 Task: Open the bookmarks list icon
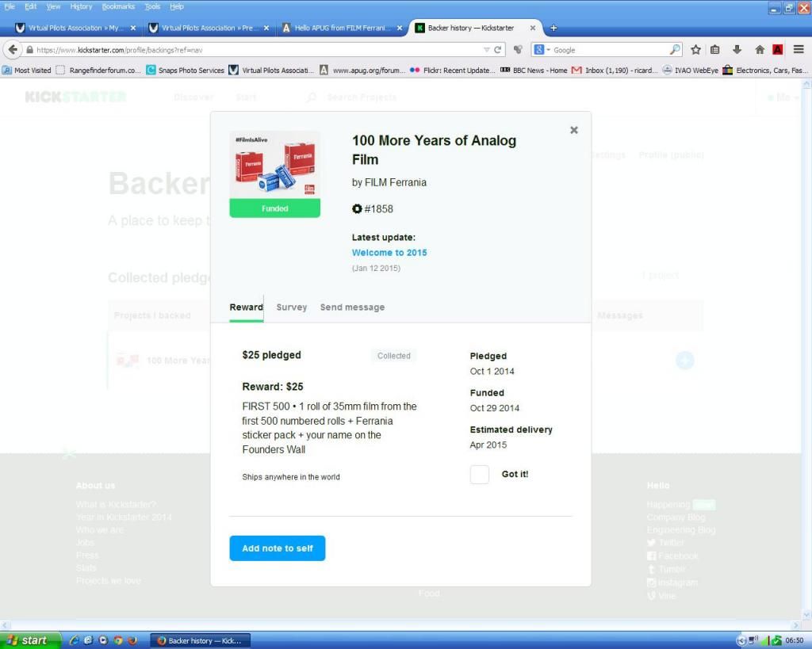[715, 50]
